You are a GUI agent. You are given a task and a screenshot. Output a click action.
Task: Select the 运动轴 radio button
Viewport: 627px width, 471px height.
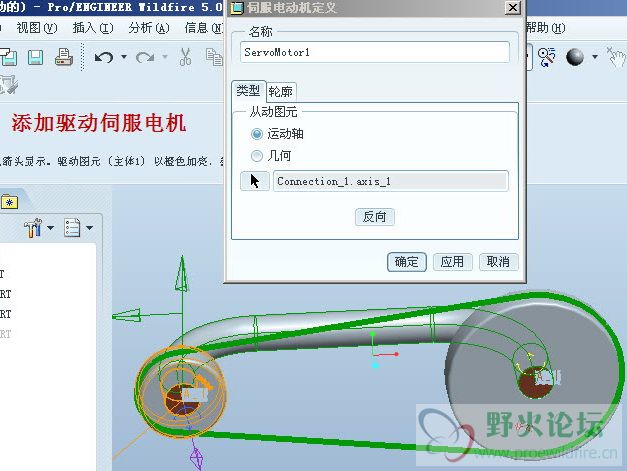click(x=257, y=134)
